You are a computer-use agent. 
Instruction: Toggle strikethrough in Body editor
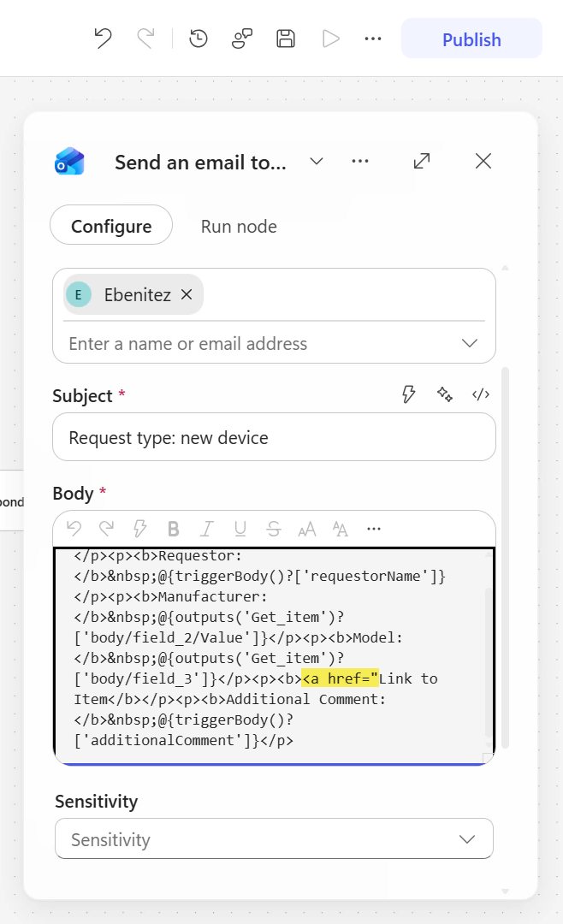tap(274, 530)
